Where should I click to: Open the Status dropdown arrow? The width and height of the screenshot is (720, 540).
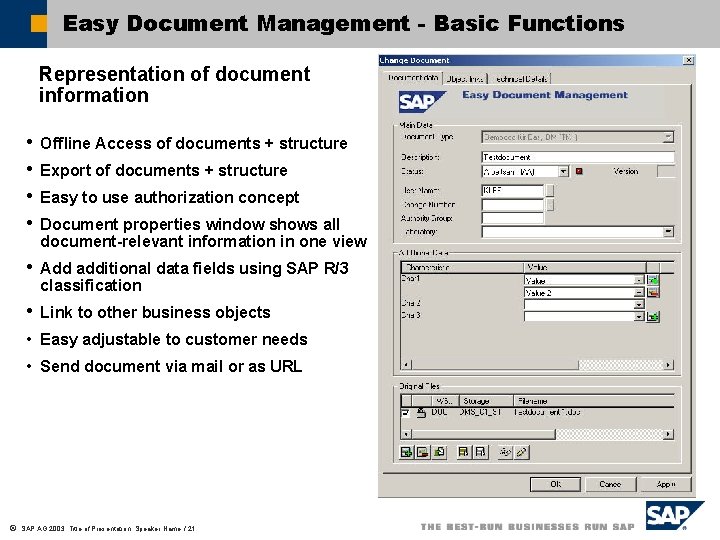563,171
